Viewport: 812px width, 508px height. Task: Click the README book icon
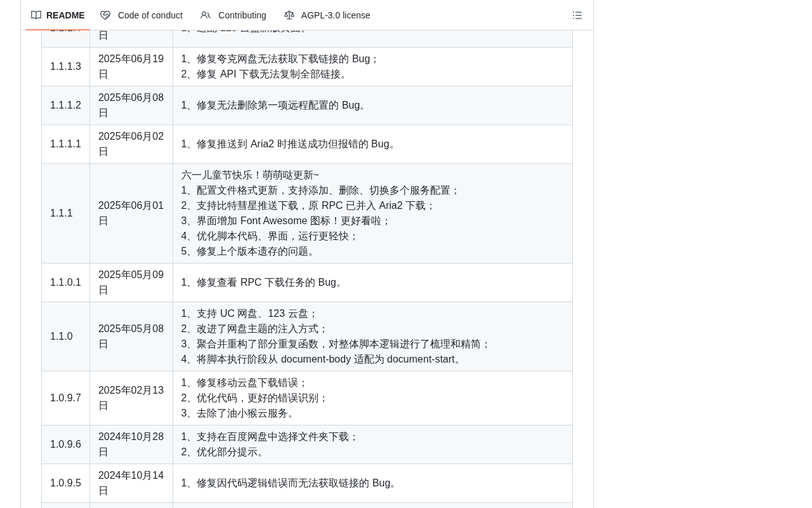pyautogui.click(x=36, y=15)
